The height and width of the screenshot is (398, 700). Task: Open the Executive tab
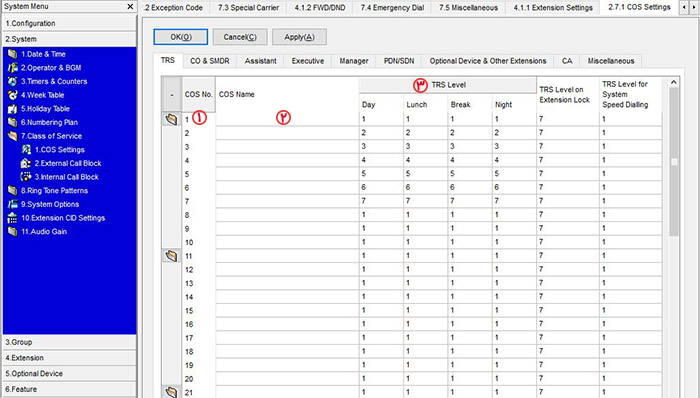pos(308,61)
